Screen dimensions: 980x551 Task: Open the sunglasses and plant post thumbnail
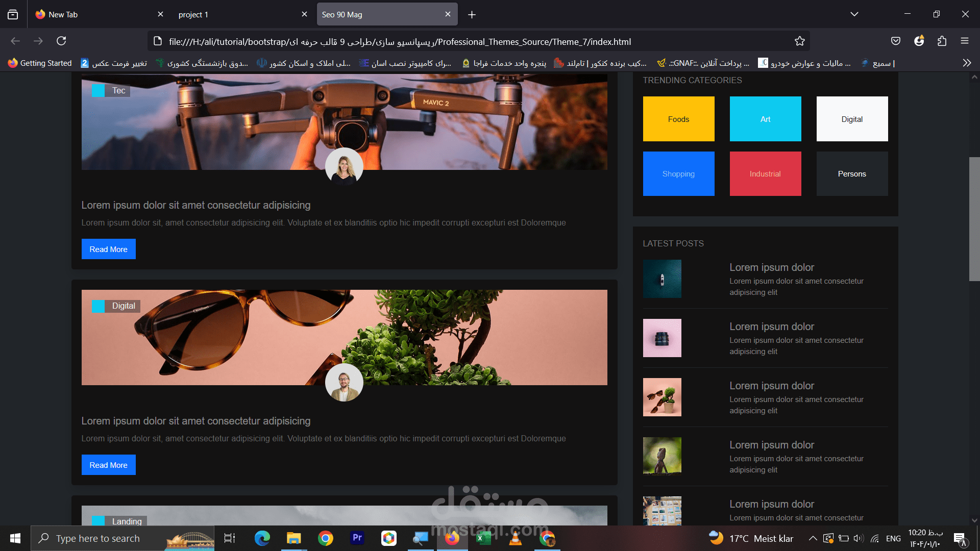662,397
